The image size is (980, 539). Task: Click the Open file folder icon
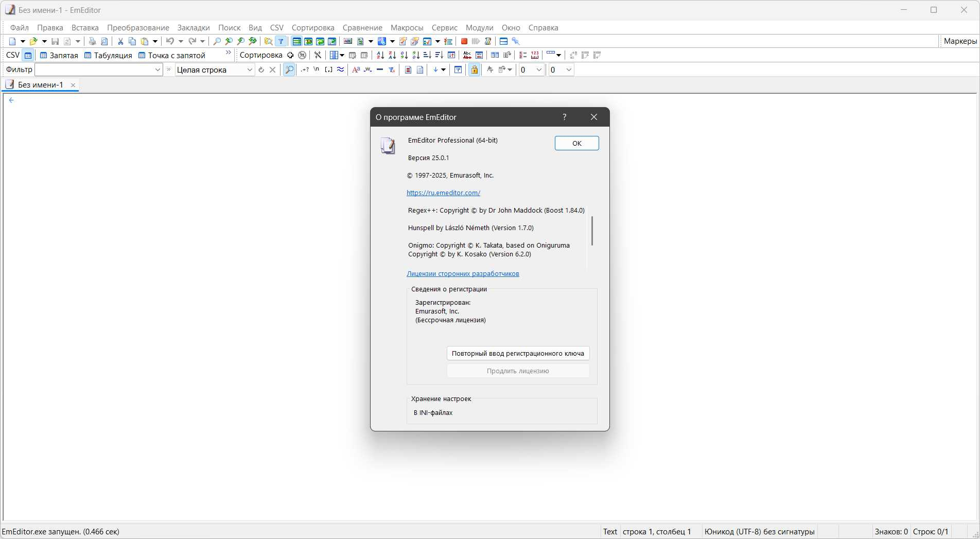(33, 41)
